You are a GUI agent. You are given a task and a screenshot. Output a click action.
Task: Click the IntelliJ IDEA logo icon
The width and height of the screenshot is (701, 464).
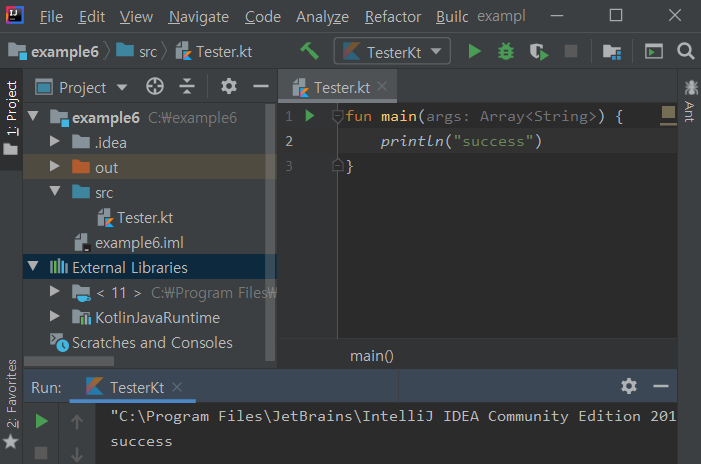14,16
